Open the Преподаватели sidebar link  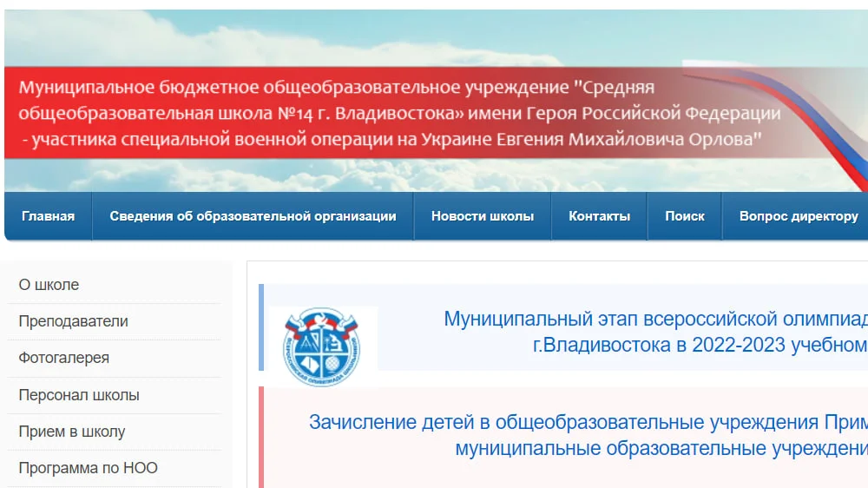73,321
